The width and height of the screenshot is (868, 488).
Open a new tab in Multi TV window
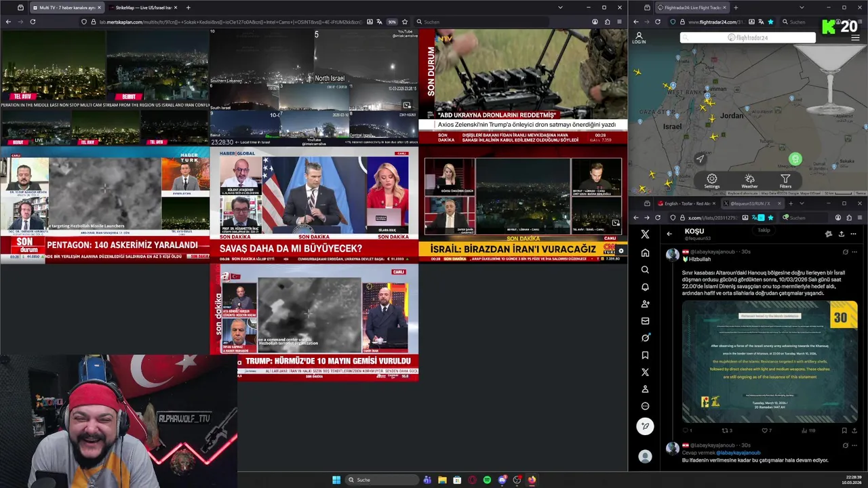(x=188, y=7)
